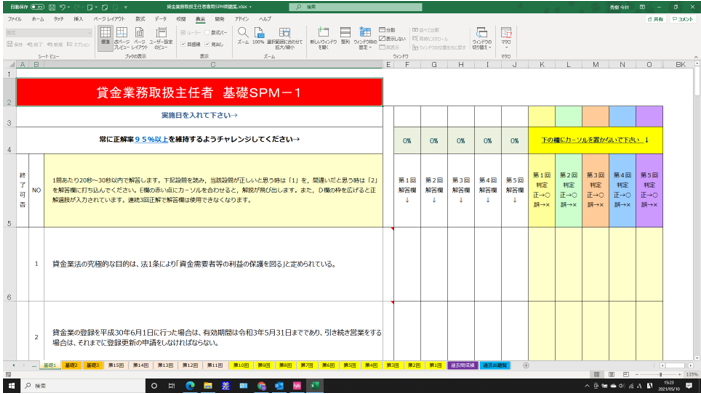Viewport: 701px width, 394px height.
Task: Click the 95%以上 underlined link text
Action: click(x=151, y=140)
